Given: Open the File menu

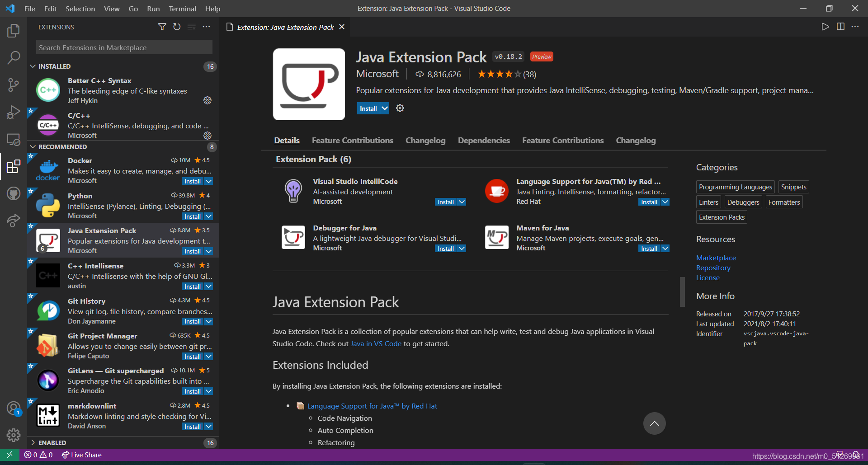Looking at the screenshot, I should click(30, 9).
